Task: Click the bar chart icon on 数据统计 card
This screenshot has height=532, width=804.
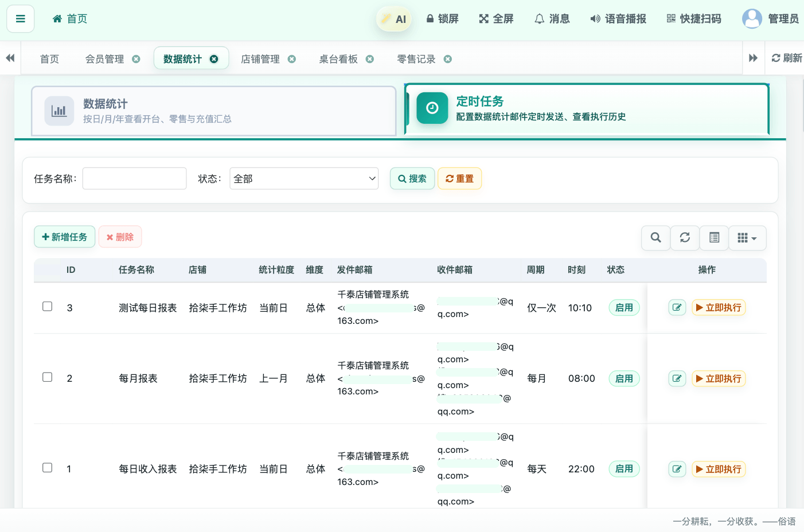Action: [59, 111]
